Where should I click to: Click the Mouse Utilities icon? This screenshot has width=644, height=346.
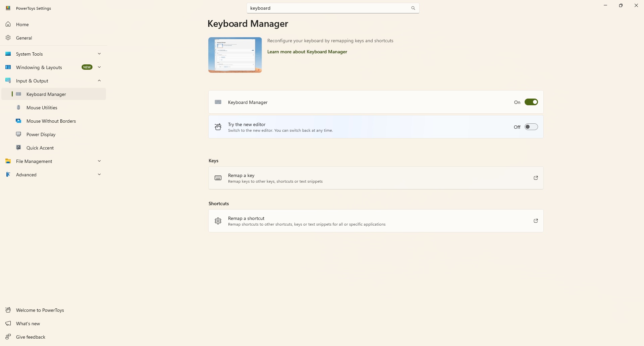pyautogui.click(x=19, y=108)
